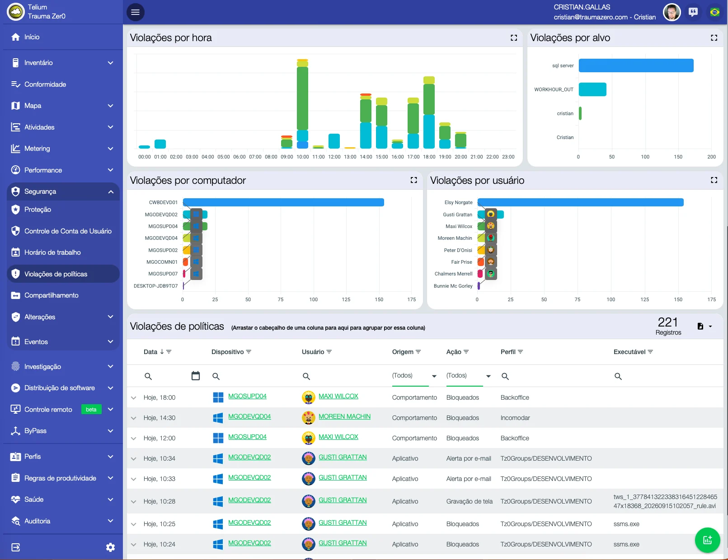
Task: Expand the Alterações menu
Action: click(x=111, y=317)
